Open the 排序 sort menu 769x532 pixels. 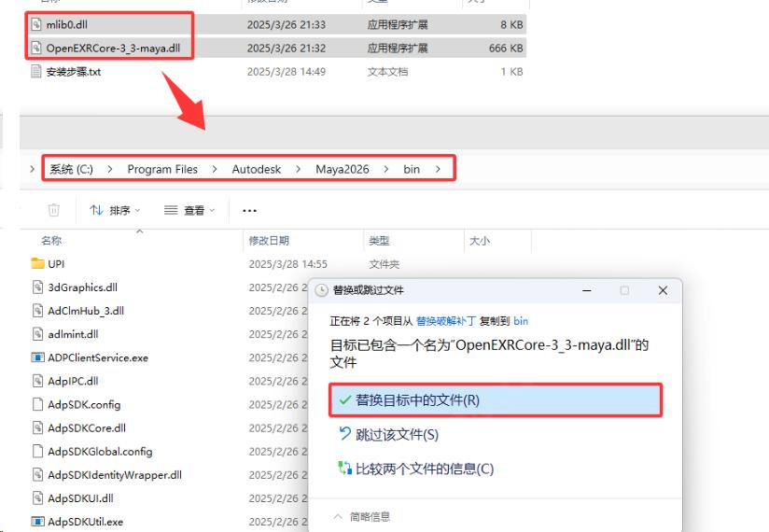point(115,210)
